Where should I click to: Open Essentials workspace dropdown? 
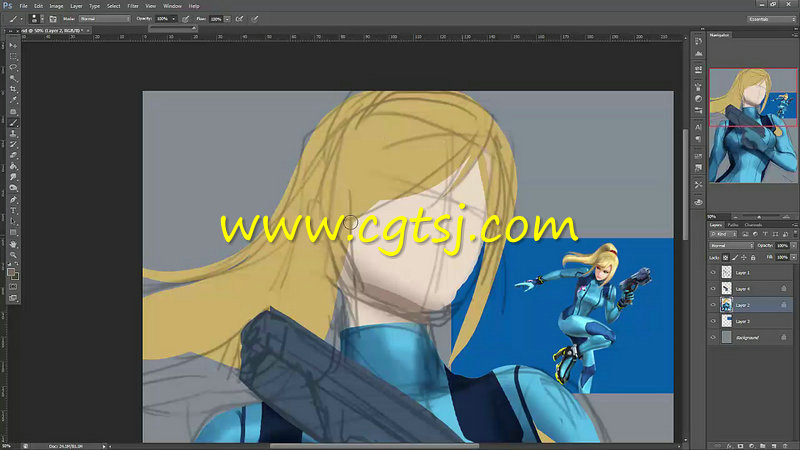(x=771, y=19)
